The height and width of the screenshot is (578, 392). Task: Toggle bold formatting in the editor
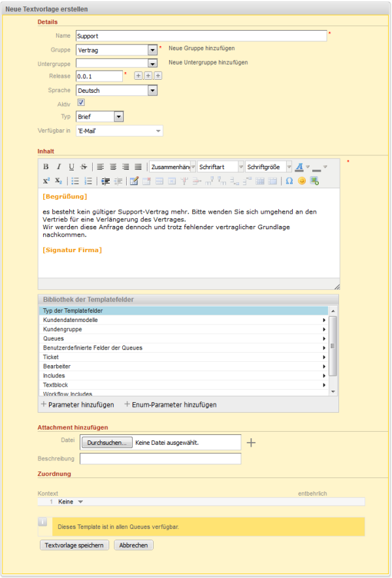click(x=46, y=167)
